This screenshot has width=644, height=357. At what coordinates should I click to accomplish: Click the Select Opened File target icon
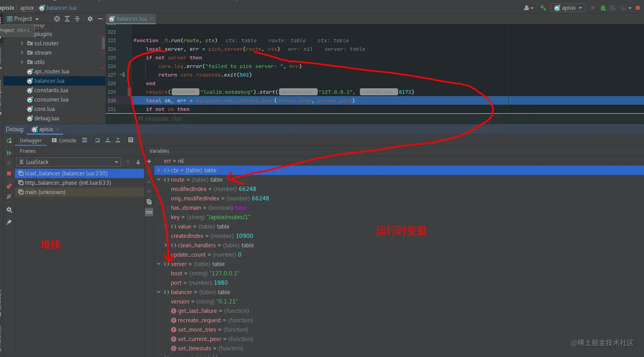(x=57, y=19)
